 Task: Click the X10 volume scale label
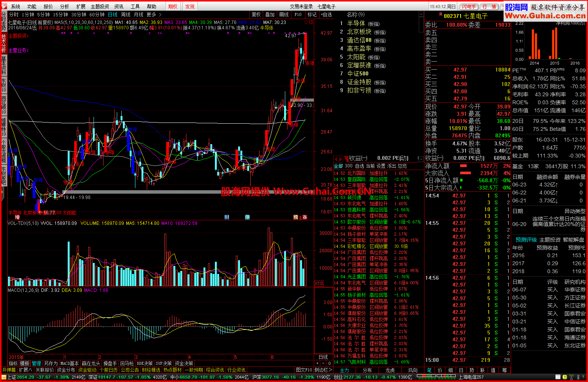[x=319, y=283]
